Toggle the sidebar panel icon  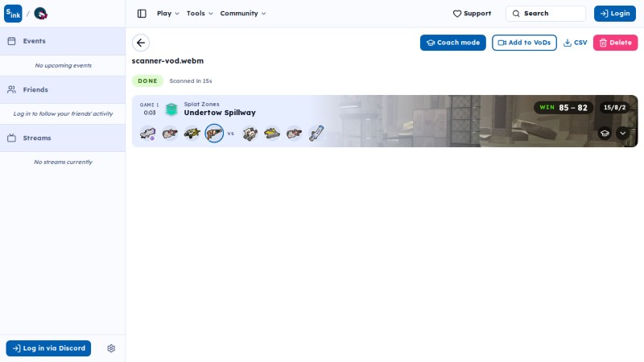coord(142,14)
